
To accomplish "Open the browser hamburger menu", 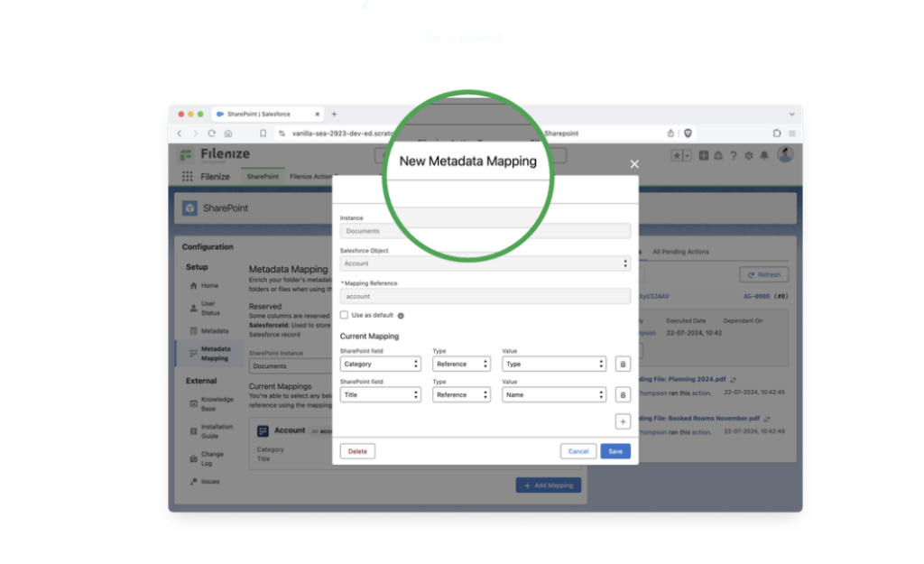I will [x=792, y=134].
